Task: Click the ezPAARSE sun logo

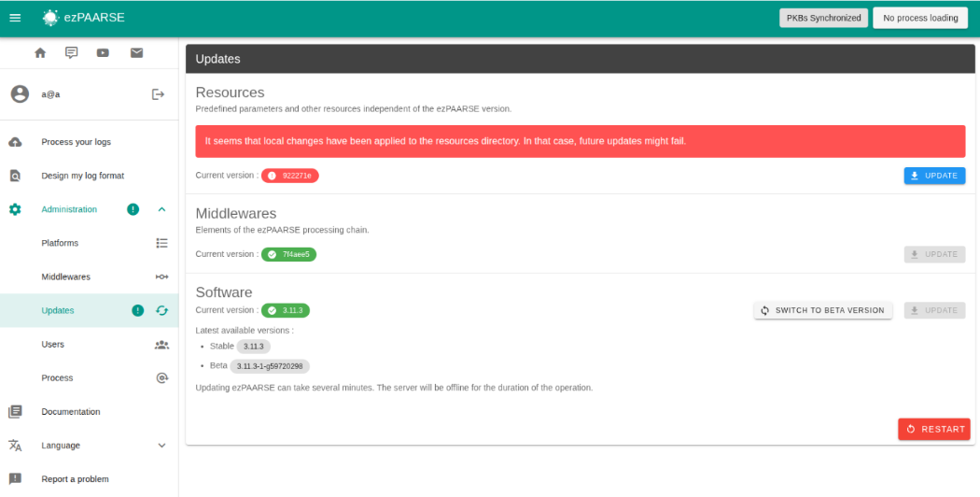Action: click(x=50, y=18)
